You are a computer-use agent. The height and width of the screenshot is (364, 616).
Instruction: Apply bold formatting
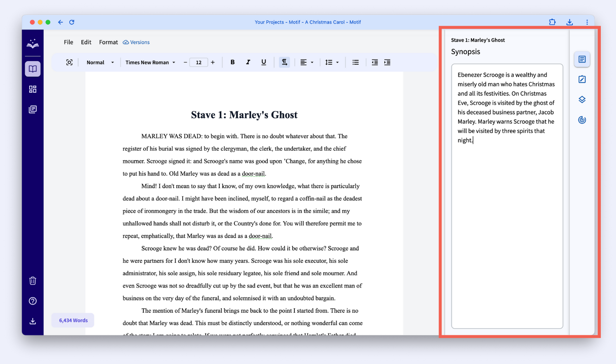(232, 62)
